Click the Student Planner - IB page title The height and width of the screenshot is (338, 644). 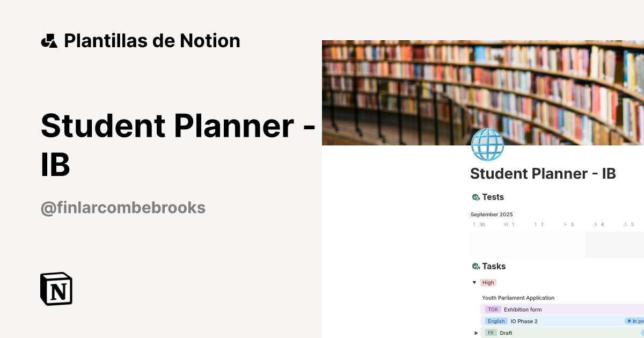click(x=543, y=173)
